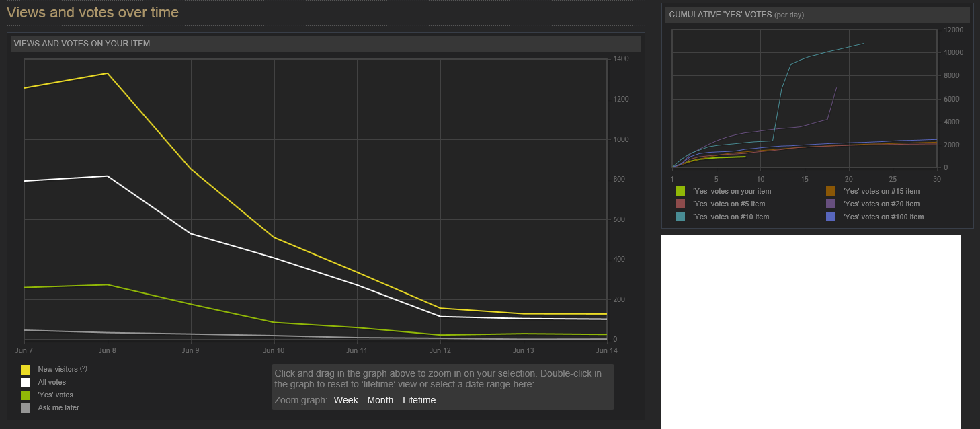Screen dimensions: 980x429
Task: Click the gray Ask me later swatch
Action: coord(26,408)
